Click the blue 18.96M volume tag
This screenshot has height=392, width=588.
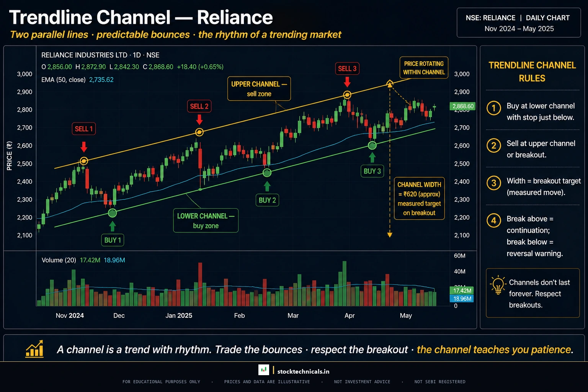tap(462, 299)
